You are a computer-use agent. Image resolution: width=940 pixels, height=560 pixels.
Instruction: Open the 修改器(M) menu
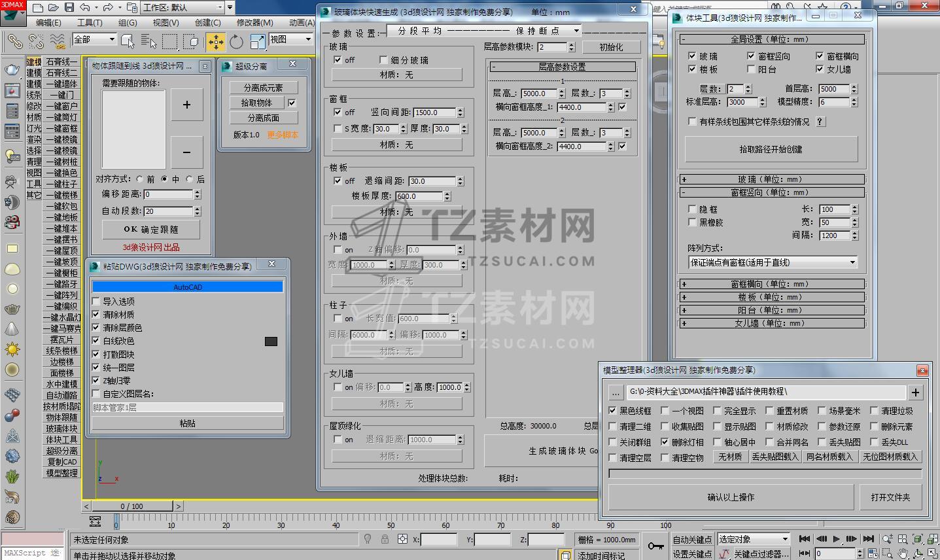pyautogui.click(x=254, y=22)
